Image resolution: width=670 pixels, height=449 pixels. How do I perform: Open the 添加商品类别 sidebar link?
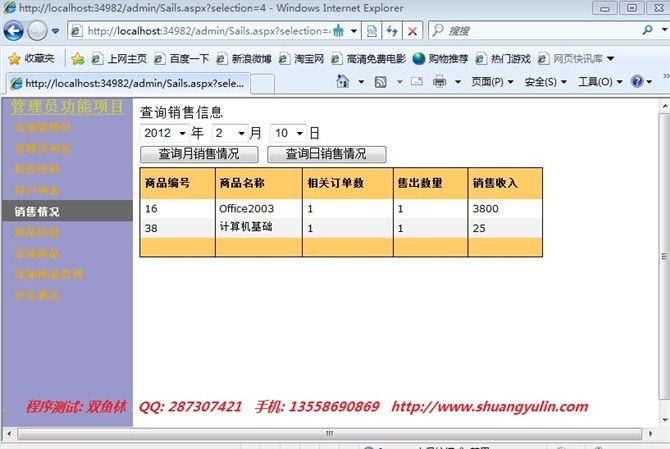(49, 274)
